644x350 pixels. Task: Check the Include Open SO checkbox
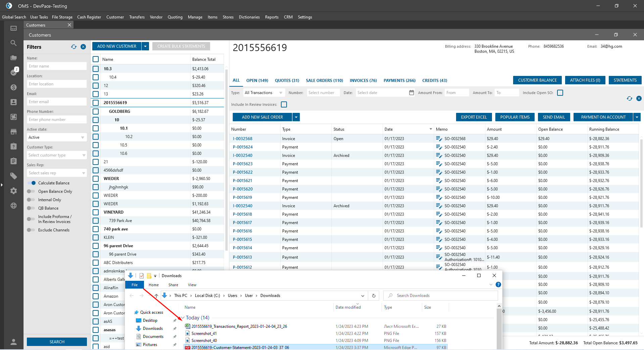click(x=560, y=93)
